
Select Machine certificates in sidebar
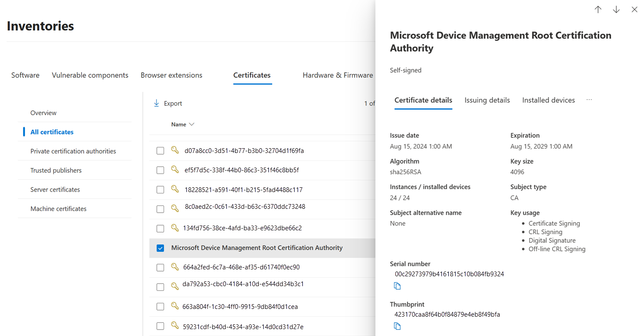(58, 209)
